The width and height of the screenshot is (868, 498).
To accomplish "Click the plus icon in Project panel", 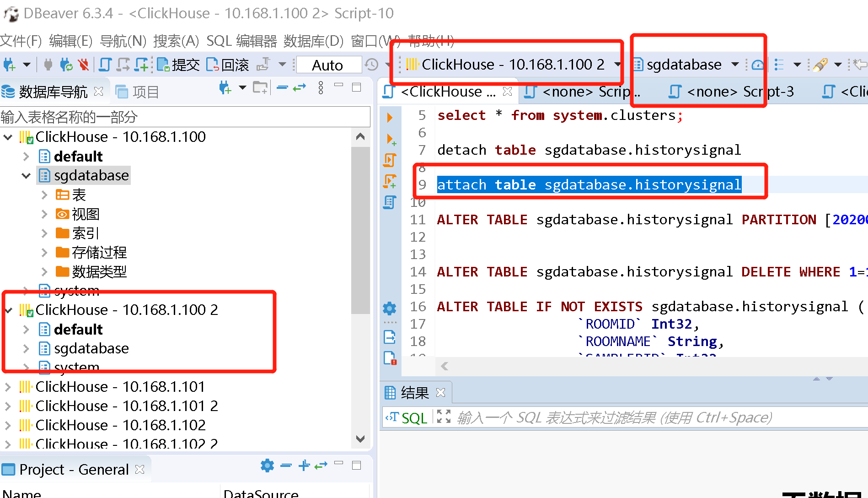I will pyautogui.click(x=304, y=466).
